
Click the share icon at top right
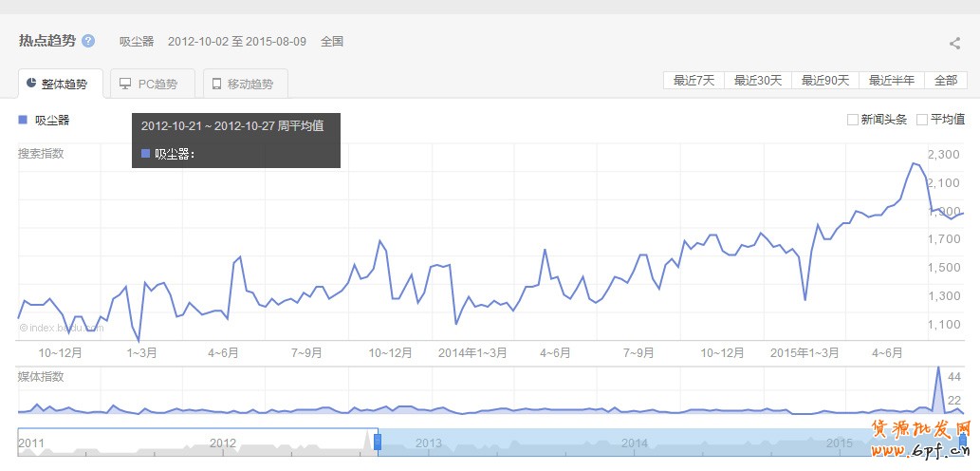(x=954, y=43)
